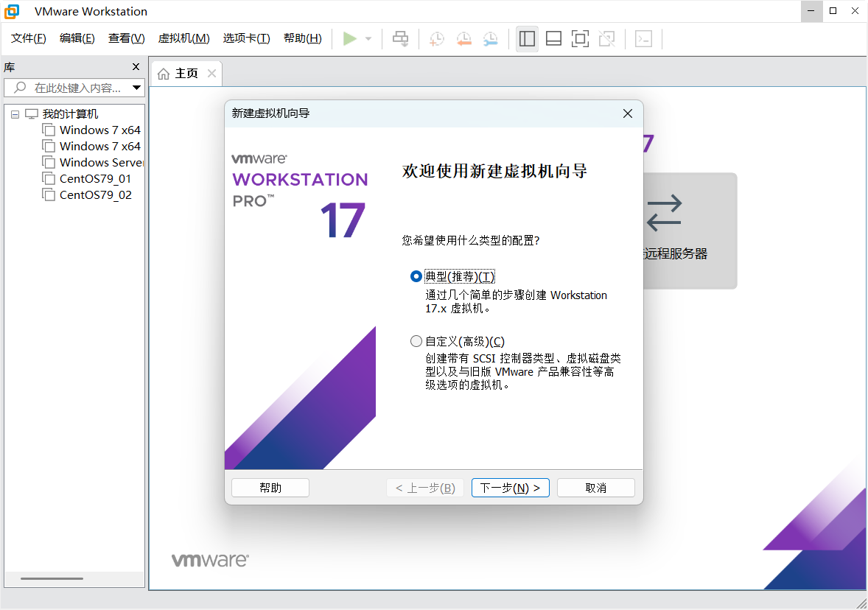Viewport: 868px width, 610px height.
Task: Click the 取消 button
Action: [595, 488]
